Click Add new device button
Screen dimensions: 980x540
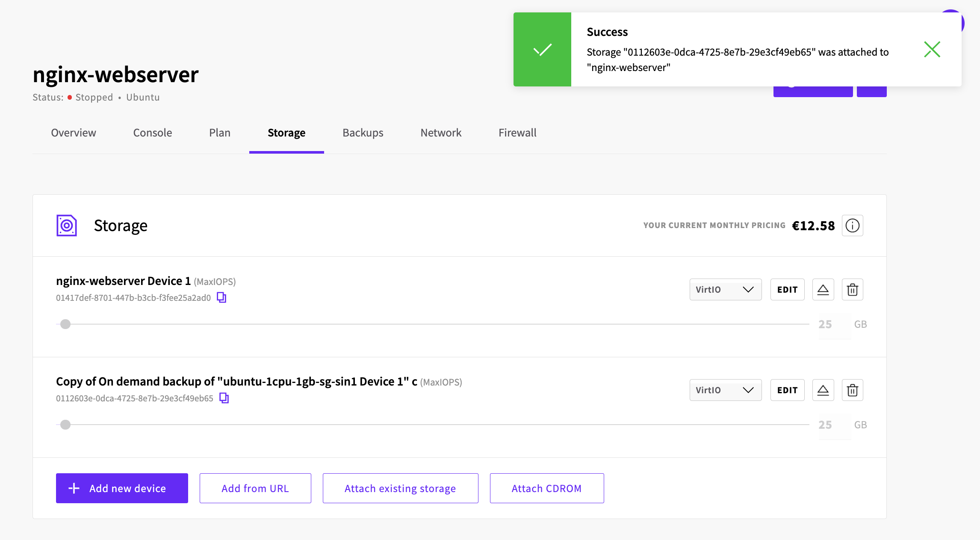point(122,488)
